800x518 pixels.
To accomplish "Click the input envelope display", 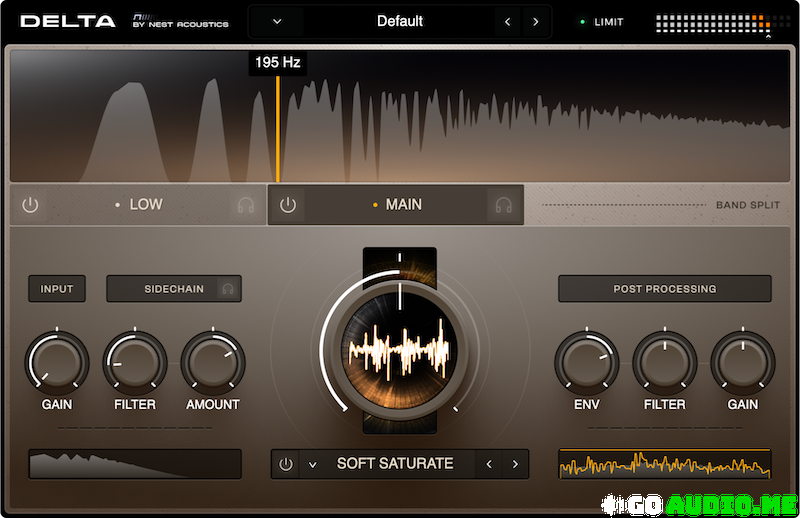I will 135,464.
